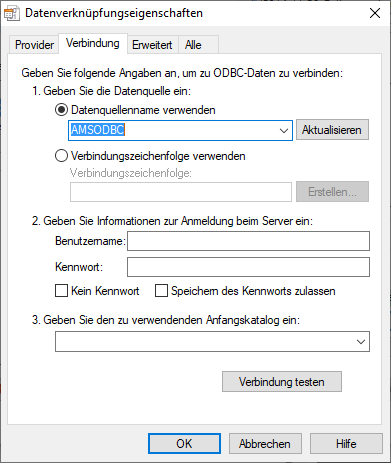The height and width of the screenshot is (463, 391).
Task: Open the Verbindung tab
Action: [x=93, y=43]
